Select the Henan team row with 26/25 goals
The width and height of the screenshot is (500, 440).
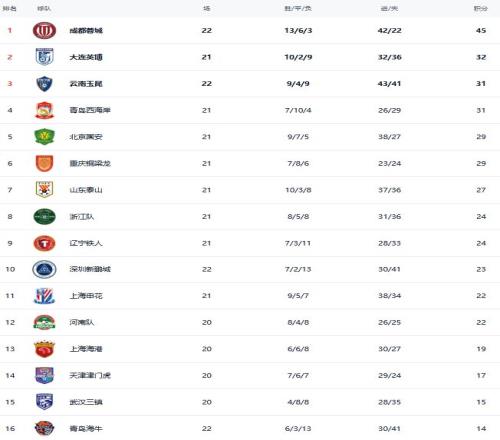tap(250, 322)
